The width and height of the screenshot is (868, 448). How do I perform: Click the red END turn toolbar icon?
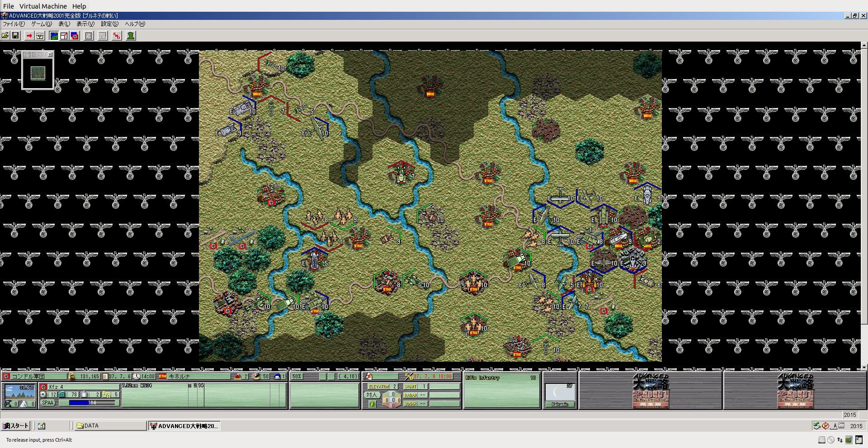coord(117,36)
